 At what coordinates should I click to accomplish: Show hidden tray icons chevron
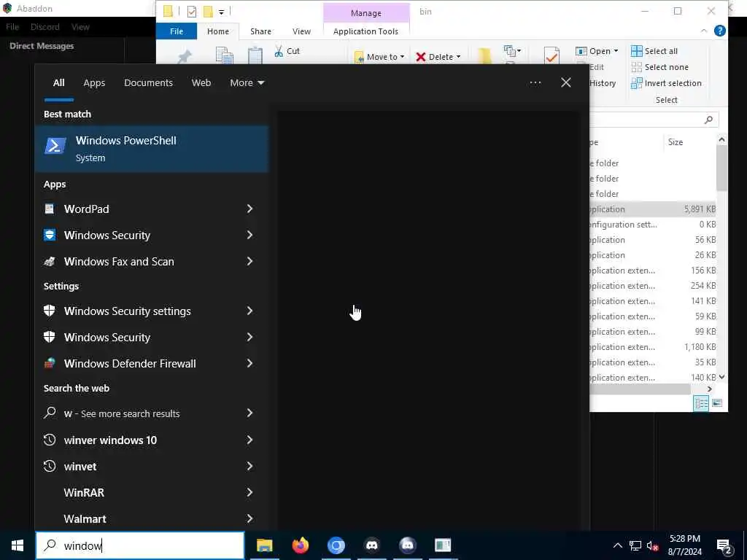[x=617, y=545]
